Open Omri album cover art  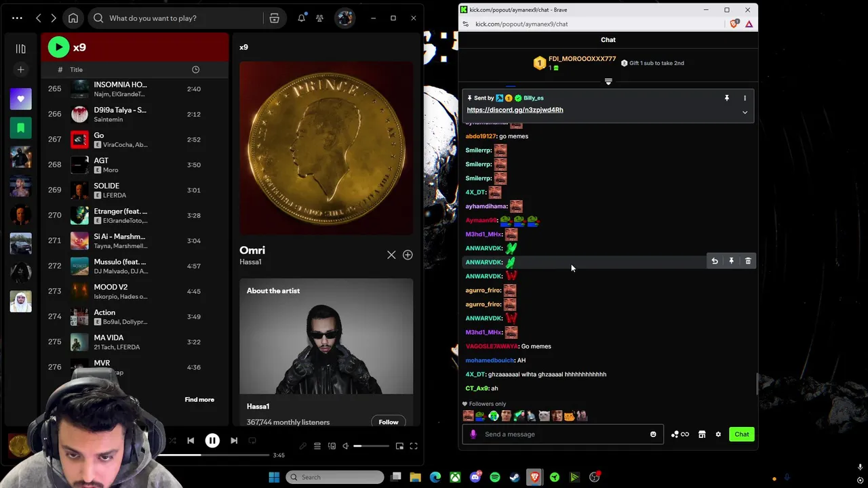(x=326, y=148)
